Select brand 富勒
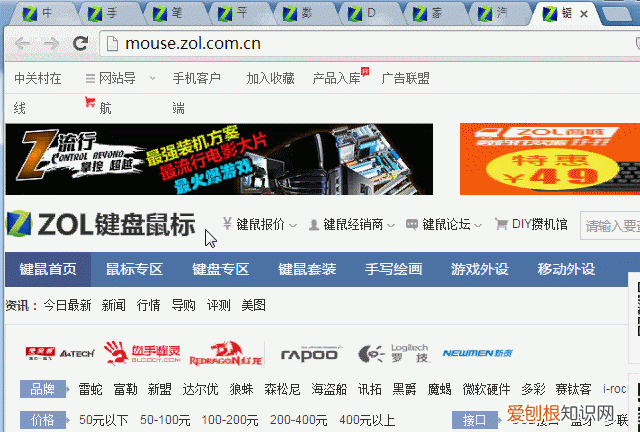640x432 pixels. click(125, 389)
